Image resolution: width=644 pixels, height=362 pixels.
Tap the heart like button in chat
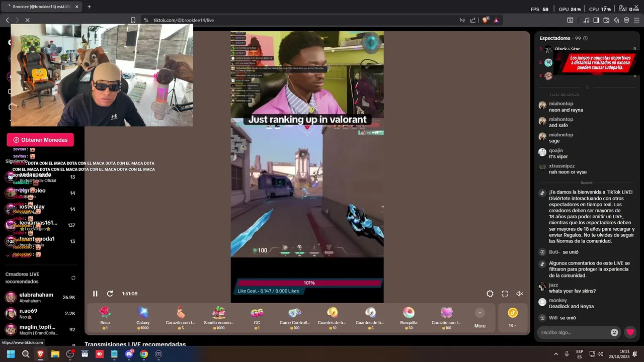pyautogui.click(x=630, y=332)
